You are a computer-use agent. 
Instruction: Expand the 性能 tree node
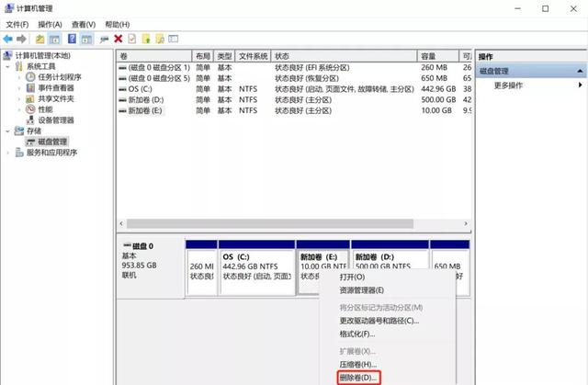pos(19,109)
